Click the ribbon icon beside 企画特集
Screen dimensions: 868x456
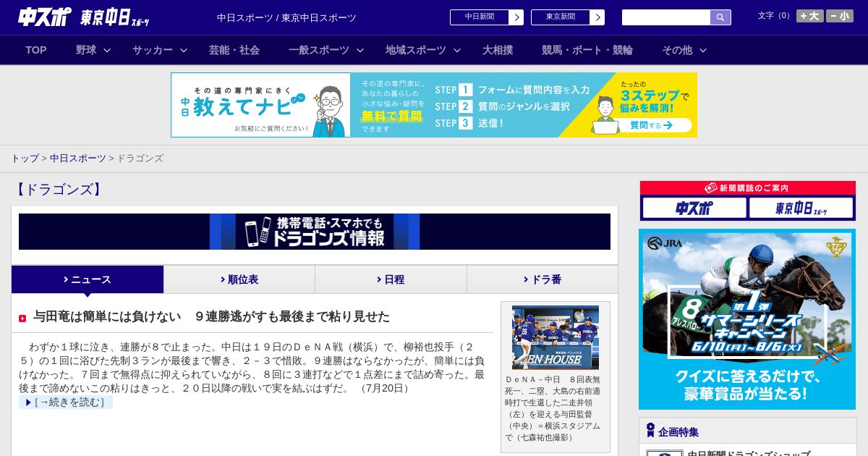[x=650, y=431]
